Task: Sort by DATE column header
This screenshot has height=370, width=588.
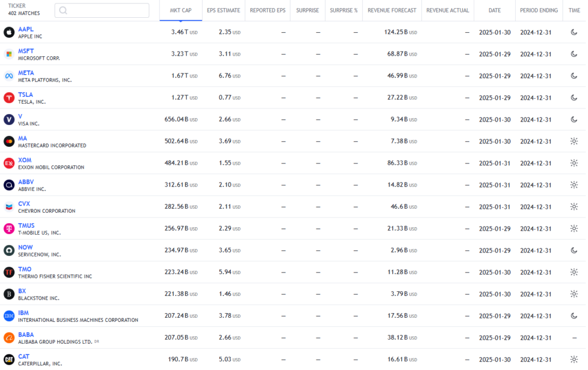Action: tap(494, 10)
